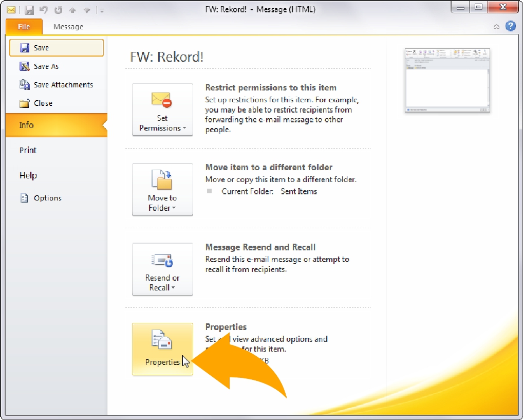Open the Help section in the sidebar
This screenshot has height=420, width=523.
(57, 175)
